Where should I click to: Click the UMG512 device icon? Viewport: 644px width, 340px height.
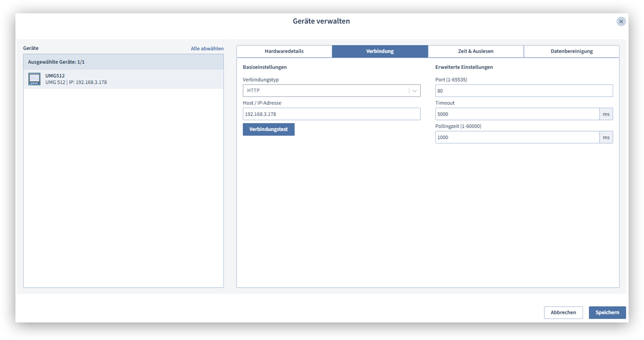(x=34, y=79)
